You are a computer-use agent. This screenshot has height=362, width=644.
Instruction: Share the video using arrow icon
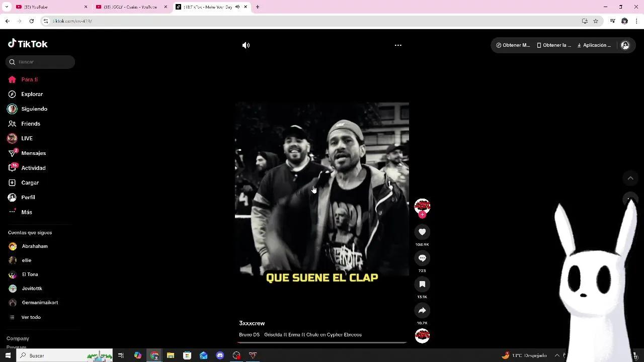tap(422, 310)
